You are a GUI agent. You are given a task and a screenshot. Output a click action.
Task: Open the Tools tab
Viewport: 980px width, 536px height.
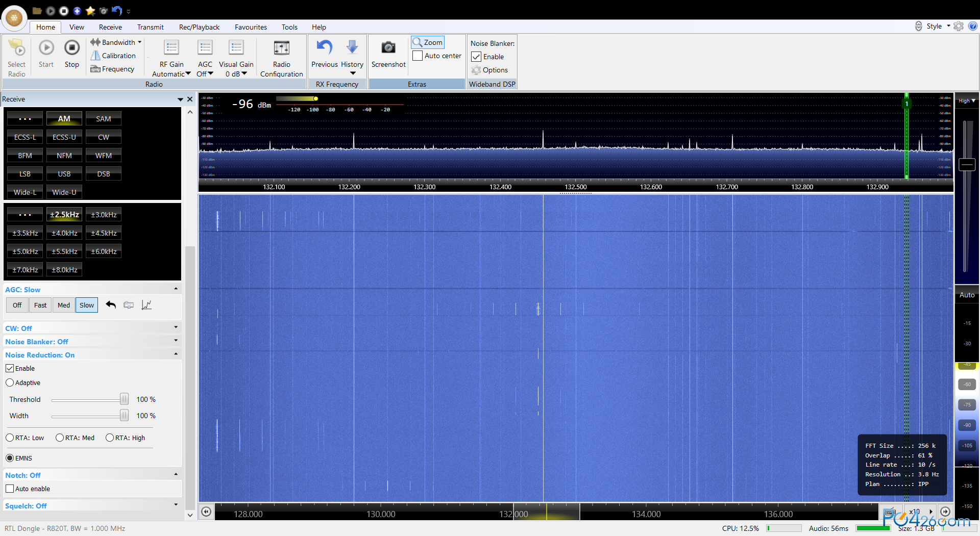click(x=289, y=27)
